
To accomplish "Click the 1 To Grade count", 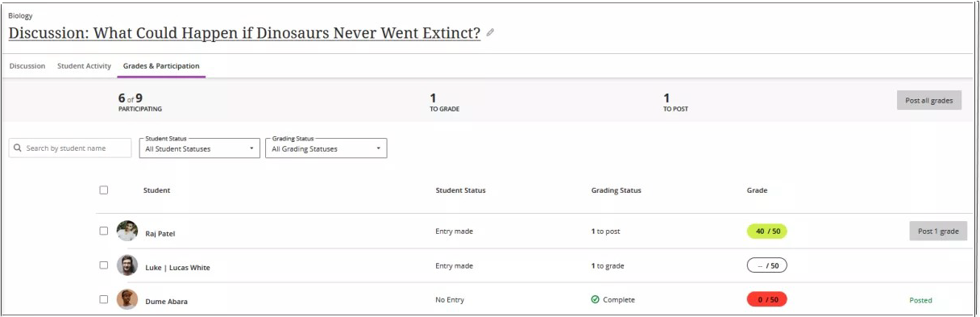I will (x=444, y=102).
